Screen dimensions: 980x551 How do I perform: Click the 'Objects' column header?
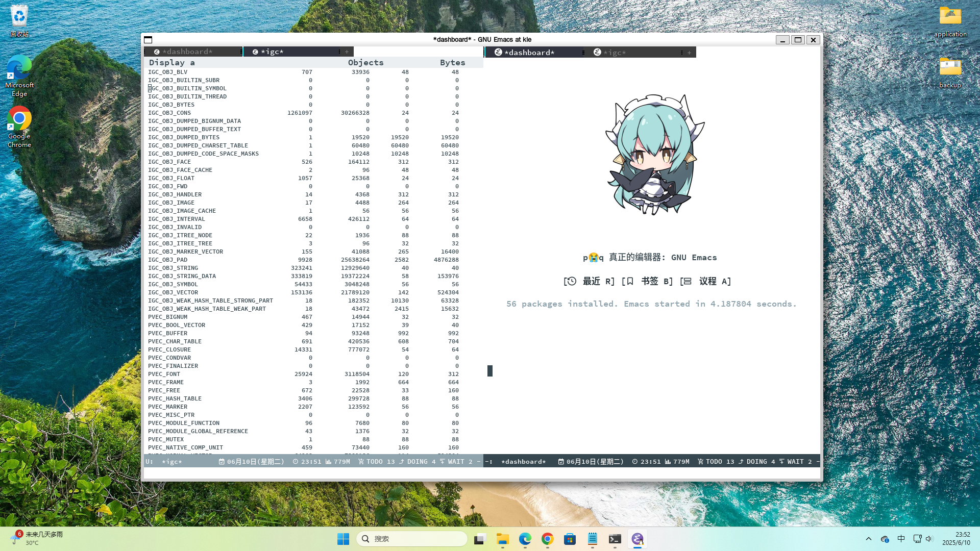[365, 62]
